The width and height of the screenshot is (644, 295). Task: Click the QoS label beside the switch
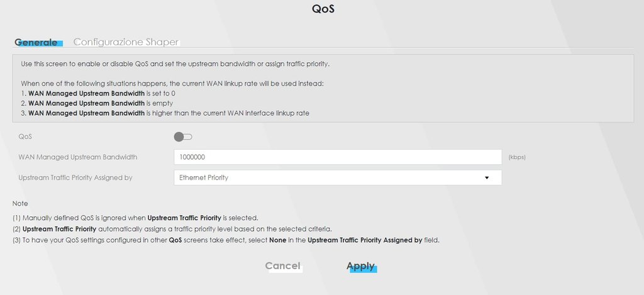click(x=26, y=136)
